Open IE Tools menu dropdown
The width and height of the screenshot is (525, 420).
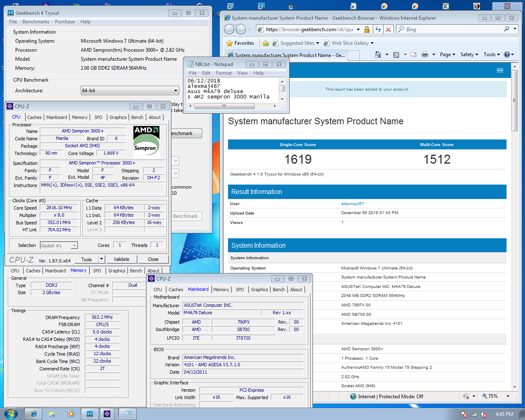coord(492,55)
